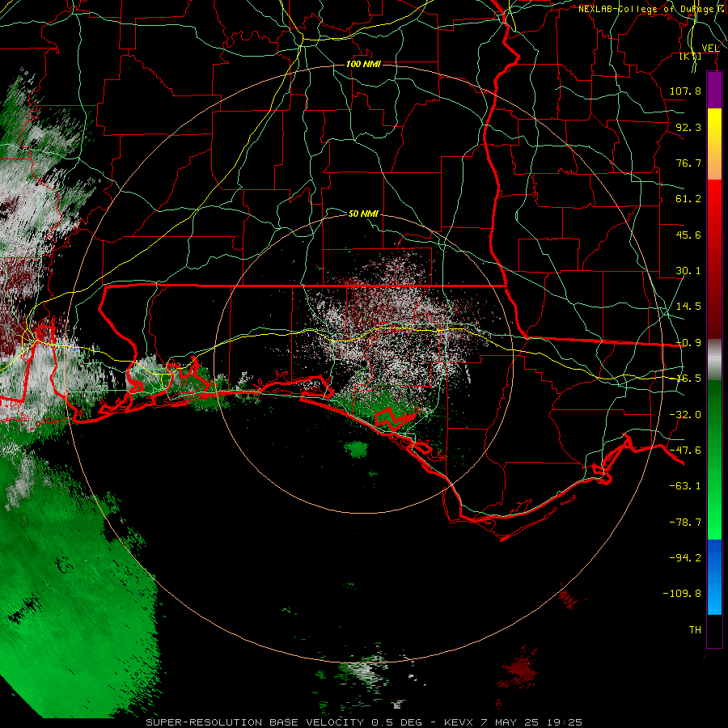Click the KEVX radar site identifier
Screen dimensions: 728x728
click(x=459, y=722)
